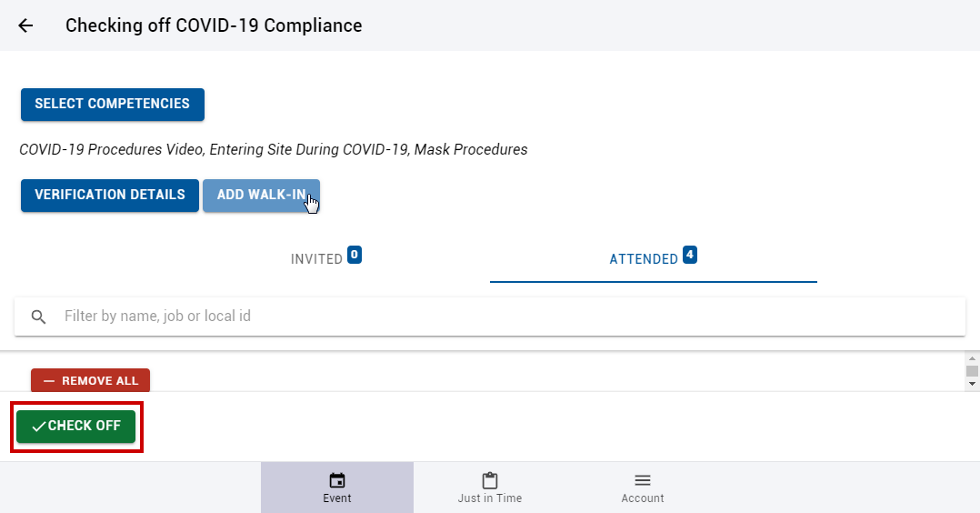This screenshot has height=513, width=980.
Task: Click the competencies list text
Action: (x=273, y=149)
